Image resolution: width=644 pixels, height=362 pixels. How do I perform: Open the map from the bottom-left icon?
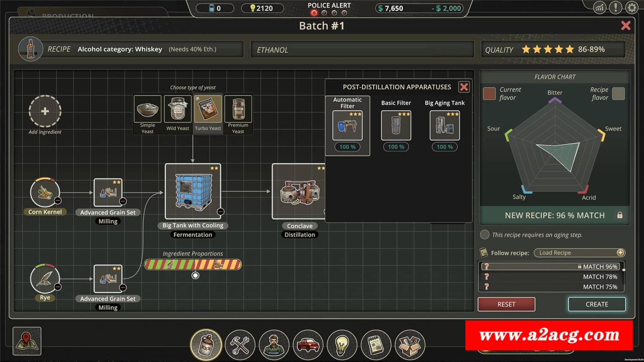[x=27, y=341]
